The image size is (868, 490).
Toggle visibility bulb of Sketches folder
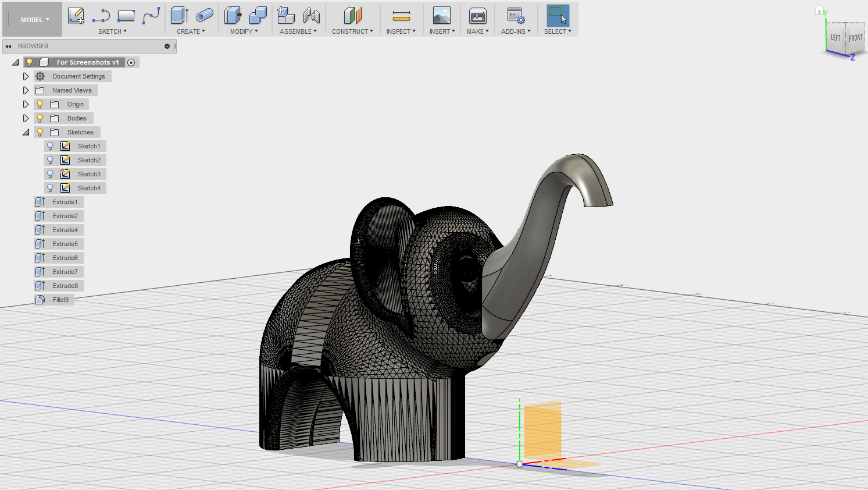click(40, 132)
